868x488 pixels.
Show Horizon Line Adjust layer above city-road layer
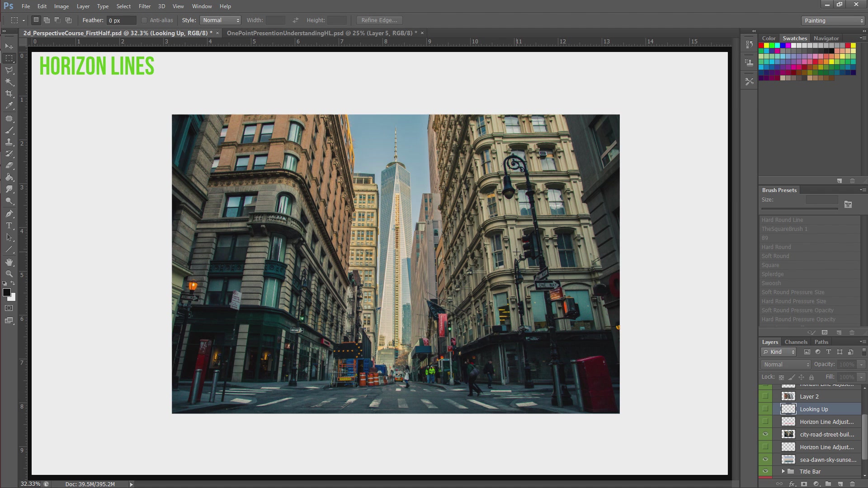pos(765,422)
